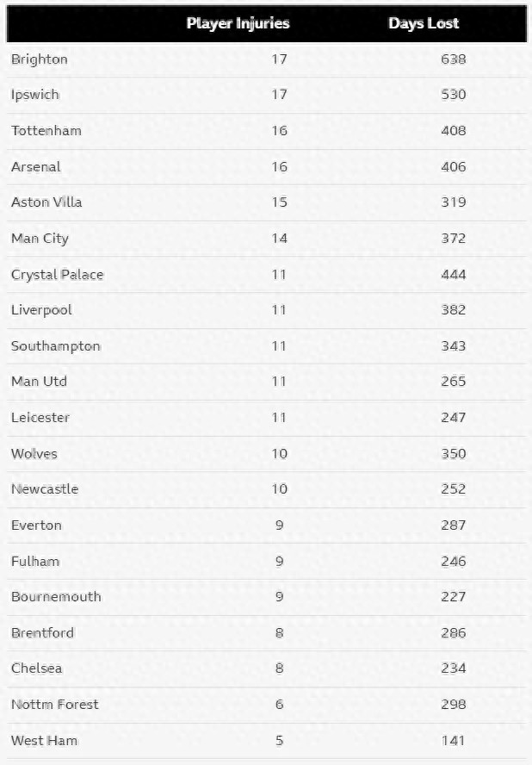Click the Nottm Forest team name
The width and height of the screenshot is (532, 765).
55,705
